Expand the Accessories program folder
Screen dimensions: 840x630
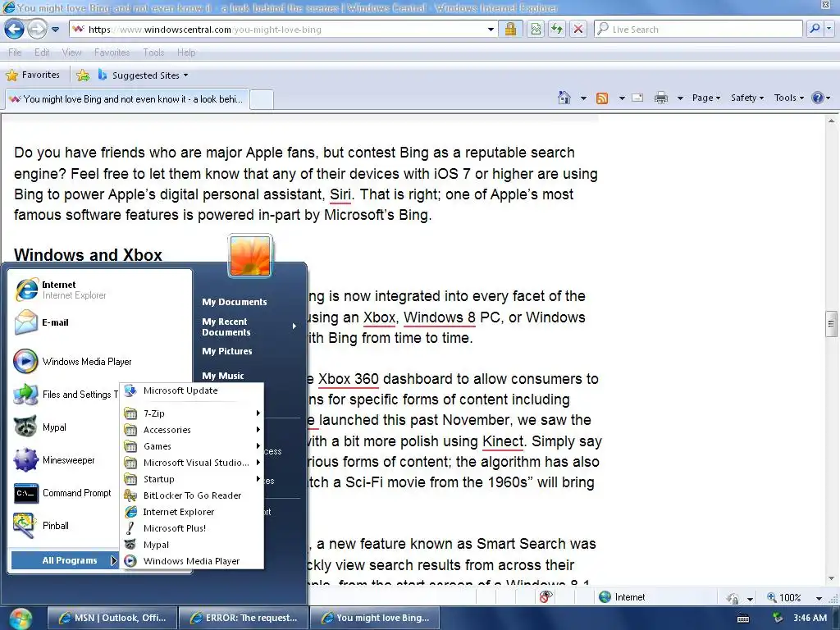tap(192, 430)
